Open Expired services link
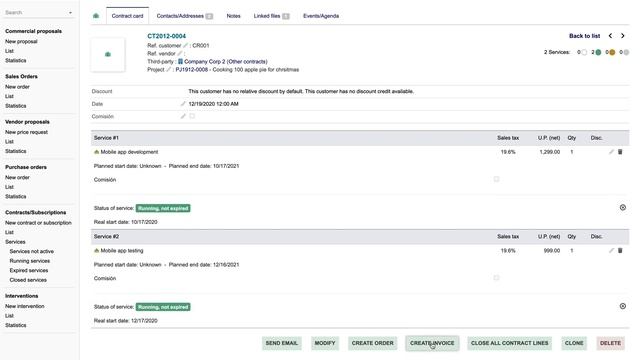This screenshot has height=360, width=640. pyautogui.click(x=29, y=270)
